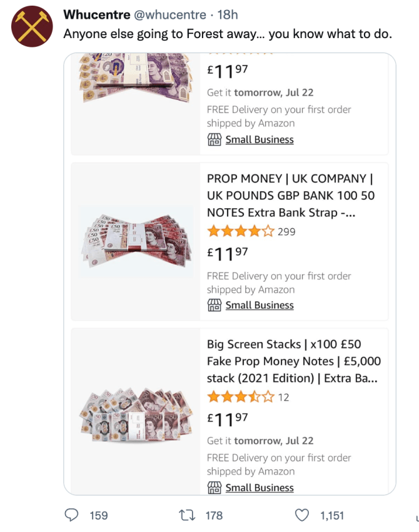Click the reply speech bubble icon
The height and width of the screenshot is (532, 419).
click(x=73, y=514)
